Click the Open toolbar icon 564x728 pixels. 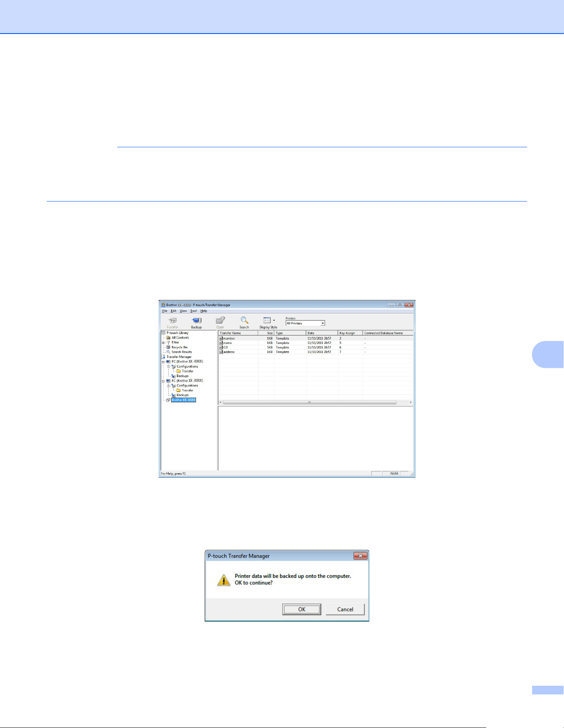pyautogui.click(x=220, y=321)
